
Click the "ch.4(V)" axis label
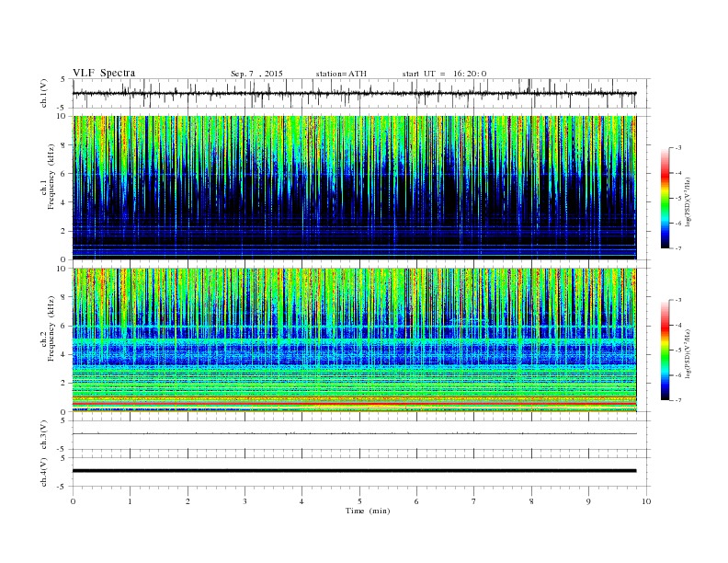[x=43, y=472]
